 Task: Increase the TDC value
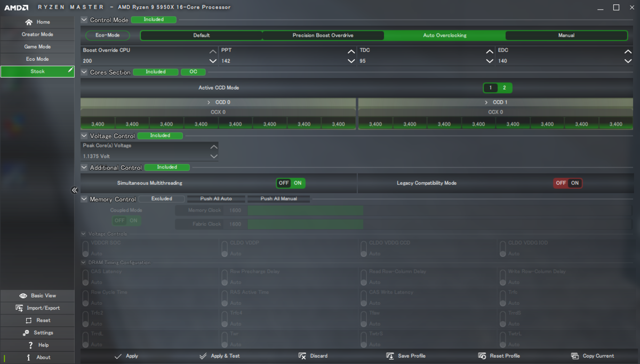pyautogui.click(x=490, y=52)
